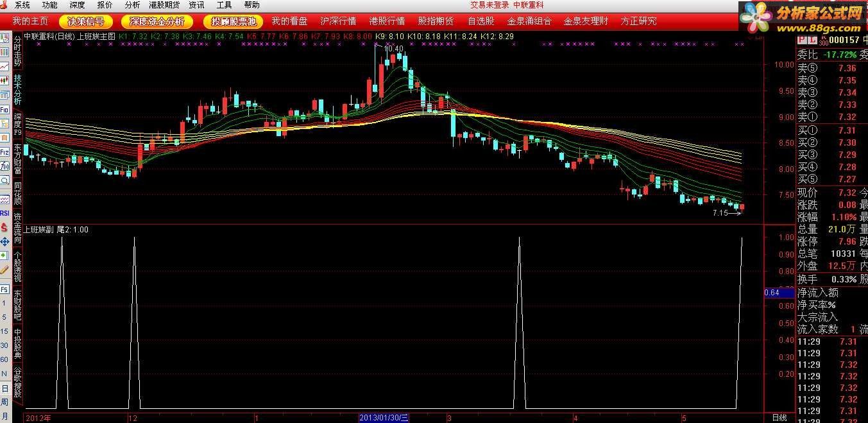
Task: Open 金泉友理财 tab
Action: tap(586, 21)
